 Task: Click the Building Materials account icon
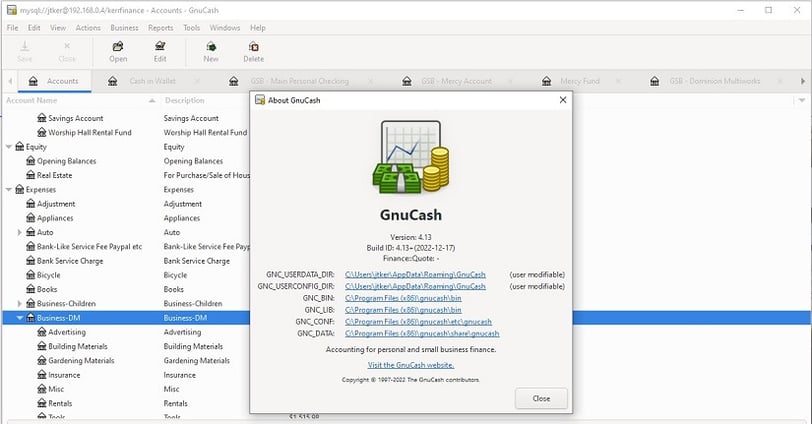coord(42,346)
